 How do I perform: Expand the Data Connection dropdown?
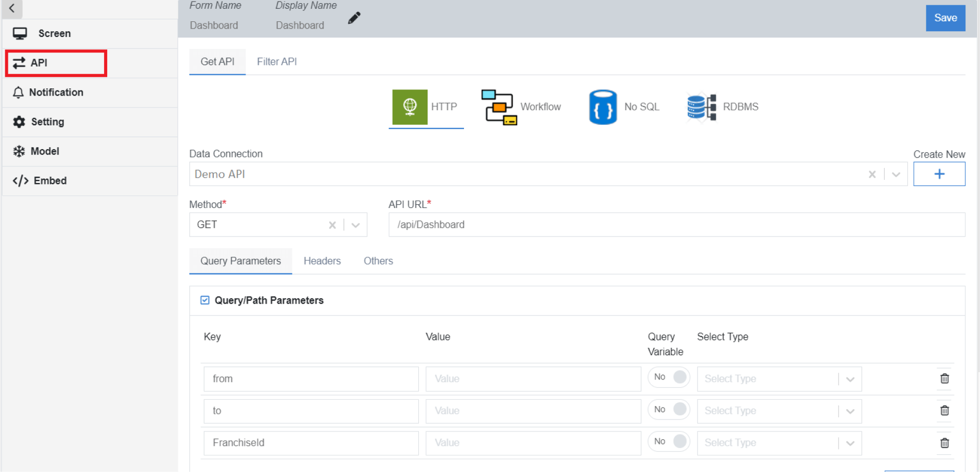[x=896, y=174]
